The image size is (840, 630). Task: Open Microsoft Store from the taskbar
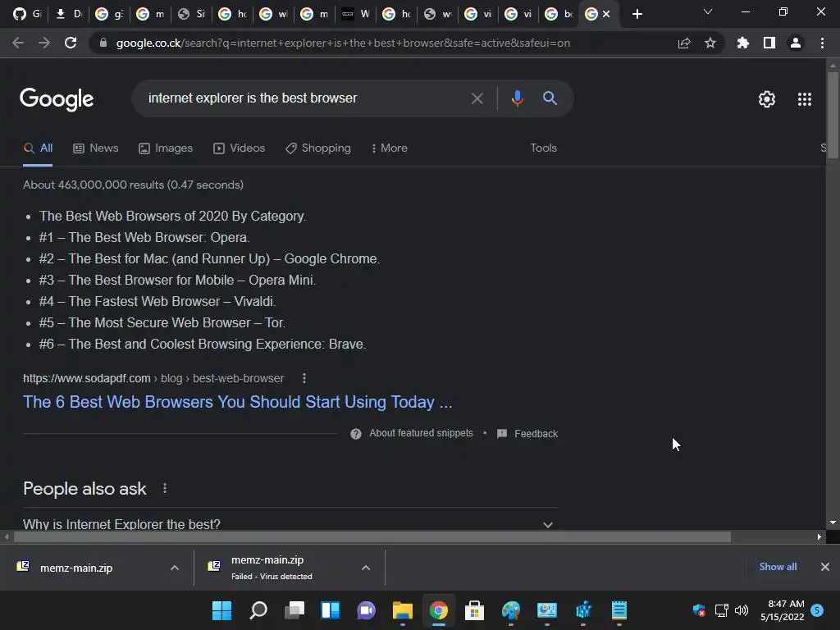click(x=474, y=610)
